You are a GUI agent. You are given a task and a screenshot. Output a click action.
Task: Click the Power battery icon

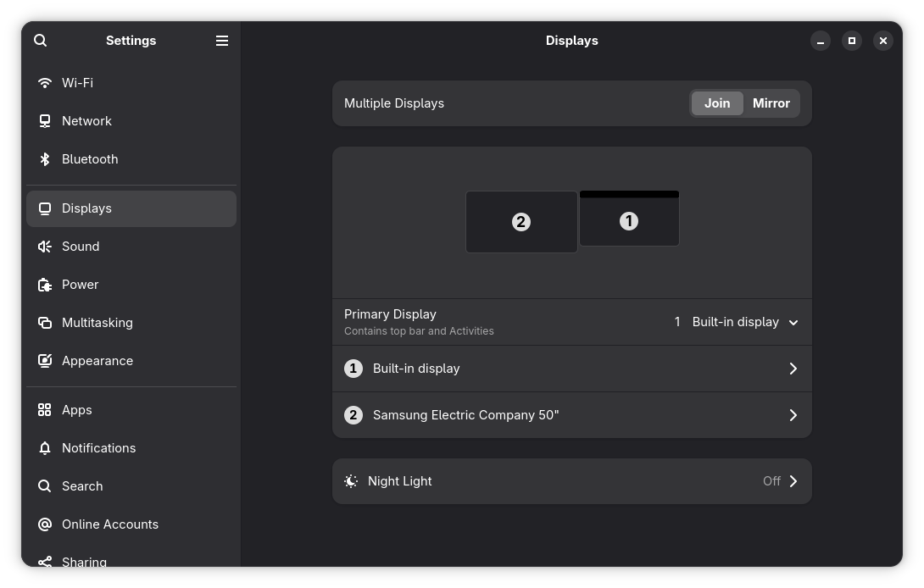[45, 285]
